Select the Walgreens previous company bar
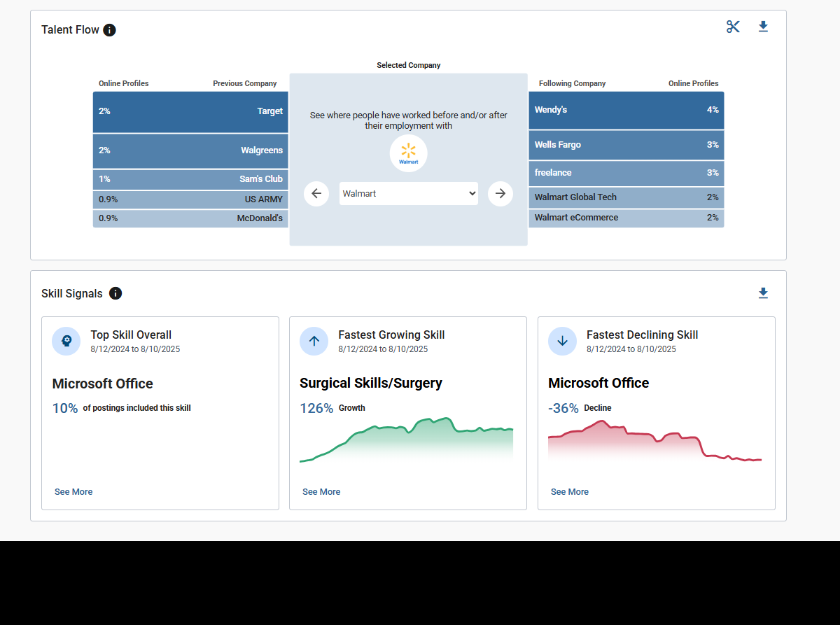 (190, 150)
